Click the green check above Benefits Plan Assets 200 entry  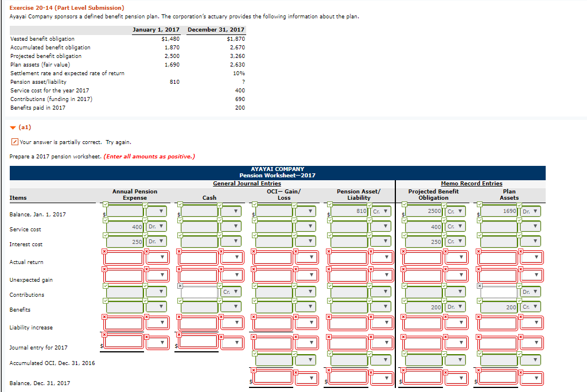(479, 302)
